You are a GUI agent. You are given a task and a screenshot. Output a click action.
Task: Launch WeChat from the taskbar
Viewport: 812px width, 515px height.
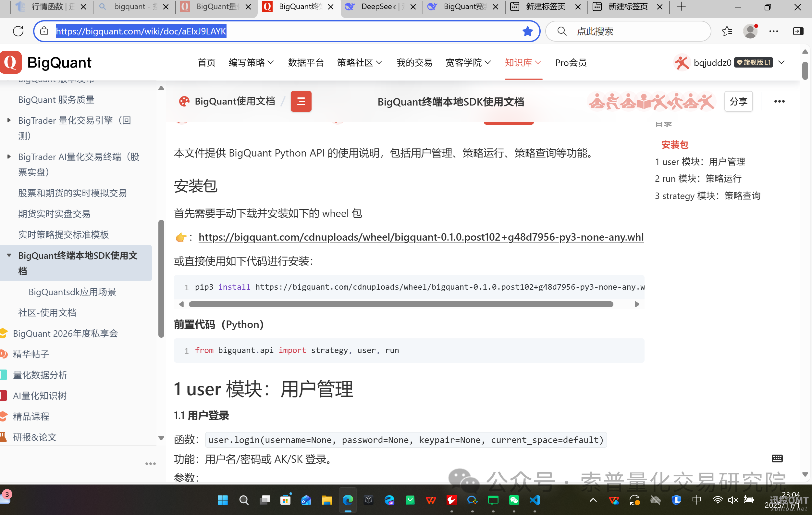(x=514, y=500)
